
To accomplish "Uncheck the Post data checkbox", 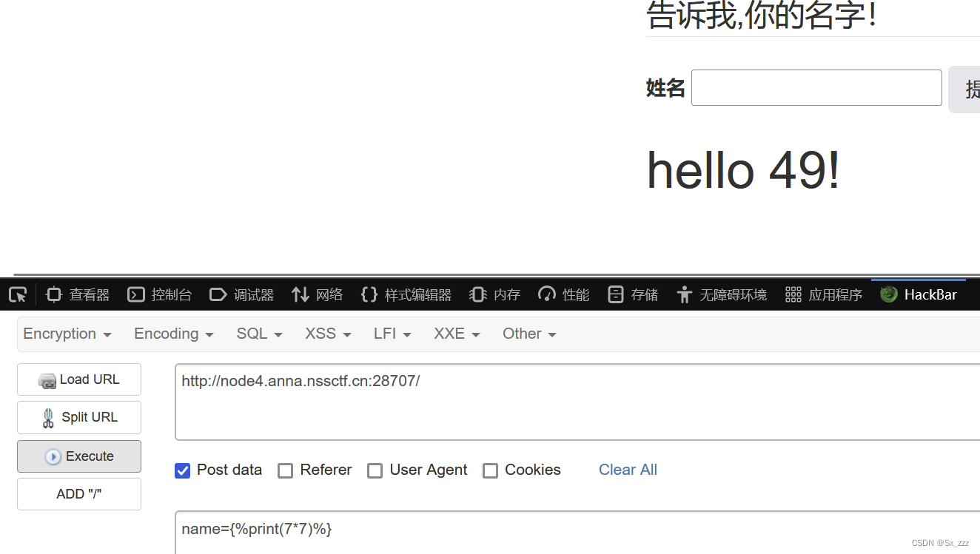I will click(182, 470).
